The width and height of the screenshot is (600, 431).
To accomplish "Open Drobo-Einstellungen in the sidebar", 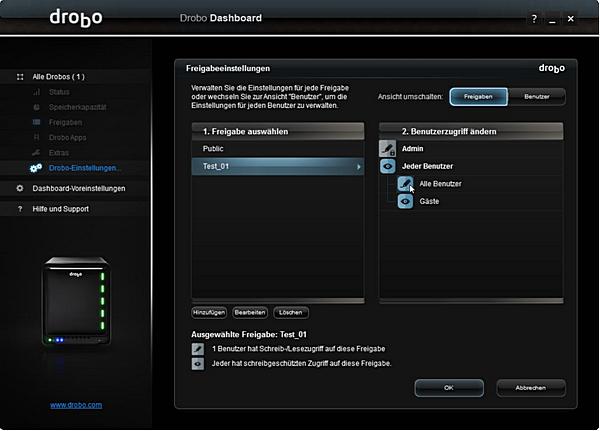I will [85, 168].
